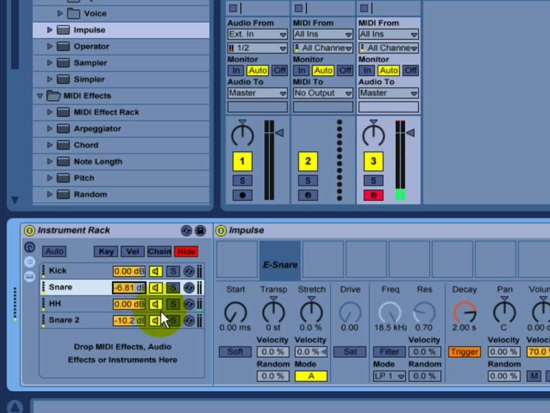Viewport: 550px width, 413px height.
Task: Toggle track 1 activator button
Action: 242,161
